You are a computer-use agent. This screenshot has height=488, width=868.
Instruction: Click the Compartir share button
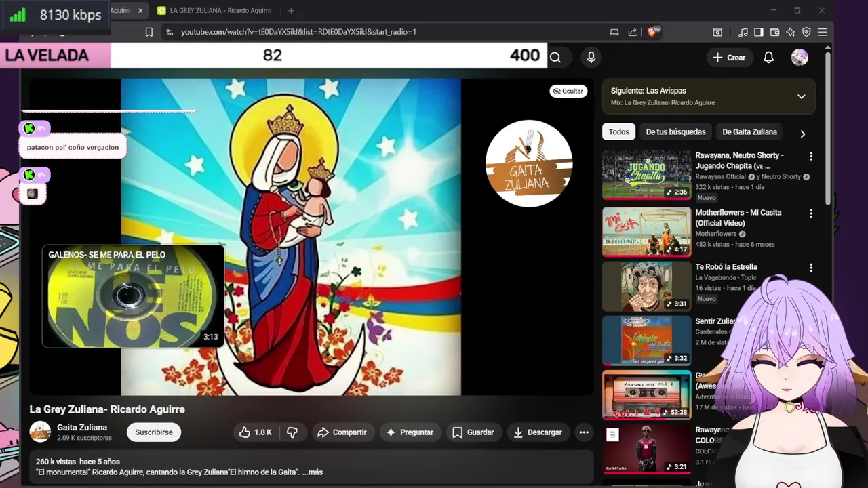pos(342,432)
